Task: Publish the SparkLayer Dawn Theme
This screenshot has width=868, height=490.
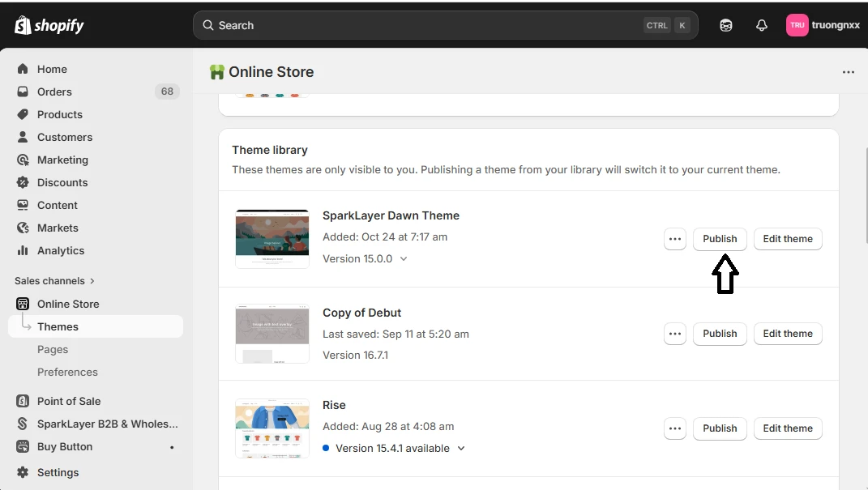Action: pos(720,239)
